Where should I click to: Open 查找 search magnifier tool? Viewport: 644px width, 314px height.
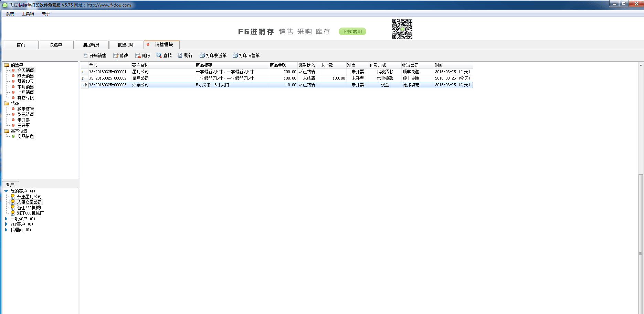159,55
